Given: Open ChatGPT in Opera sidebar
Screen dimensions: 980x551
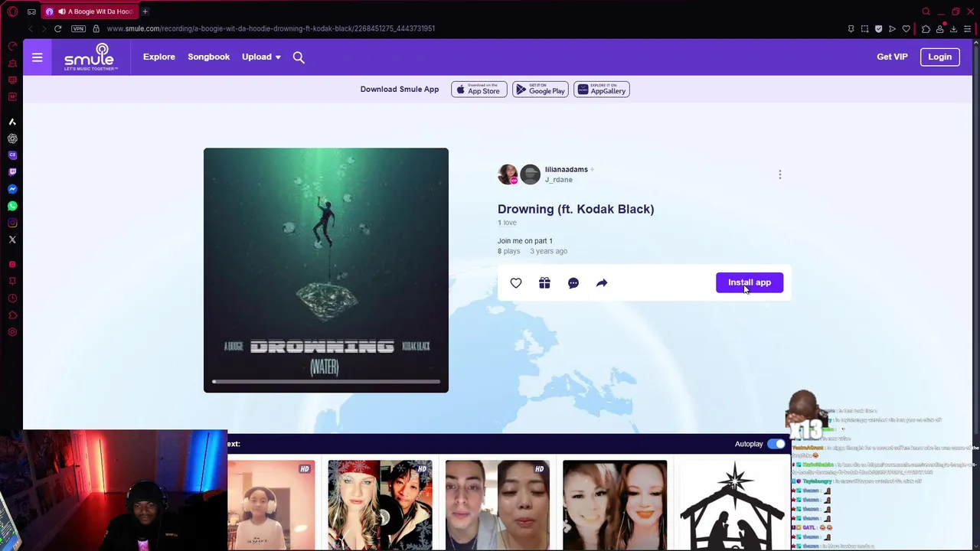Looking at the screenshot, I should pos(12,139).
